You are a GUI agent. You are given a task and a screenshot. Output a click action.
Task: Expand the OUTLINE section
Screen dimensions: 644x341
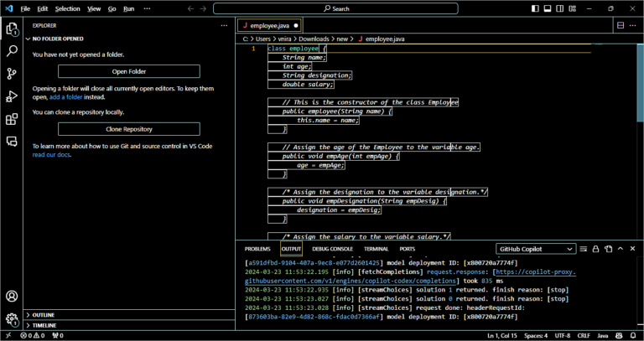[44, 314]
